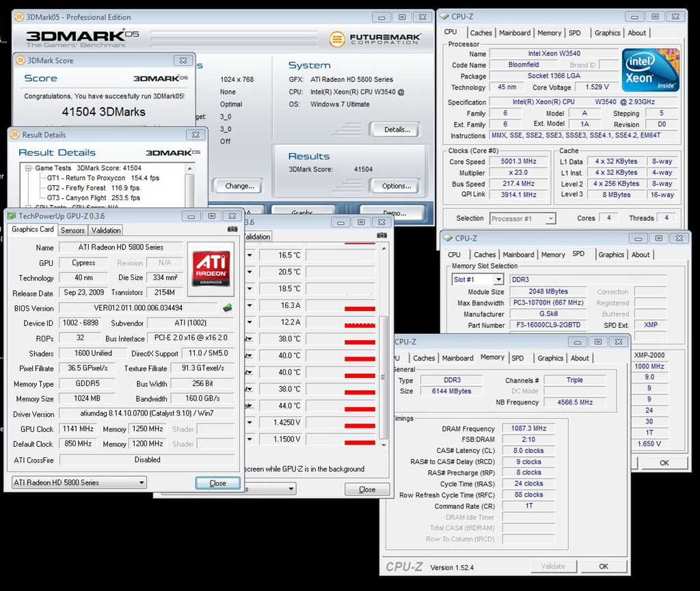Image resolution: width=700 pixels, height=591 pixels.
Task: Open the CPU tab in the CPU-Z Memory Slot Selection window
Action: coord(454,255)
